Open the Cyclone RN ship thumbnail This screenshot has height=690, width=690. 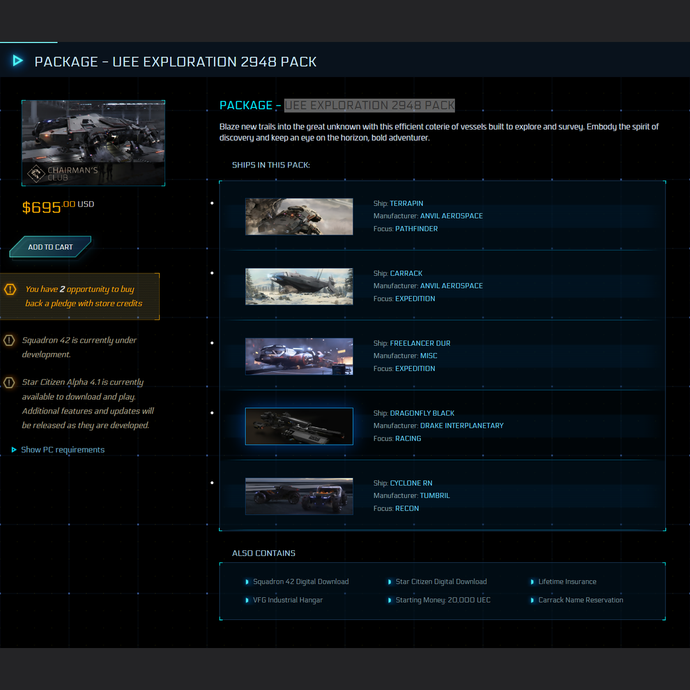(x=299, y=496)
